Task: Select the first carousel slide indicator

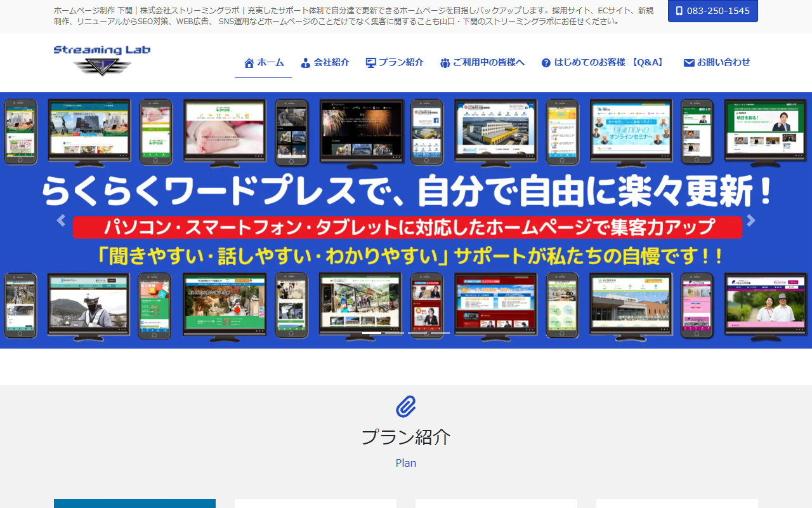Action: point(372,333)
